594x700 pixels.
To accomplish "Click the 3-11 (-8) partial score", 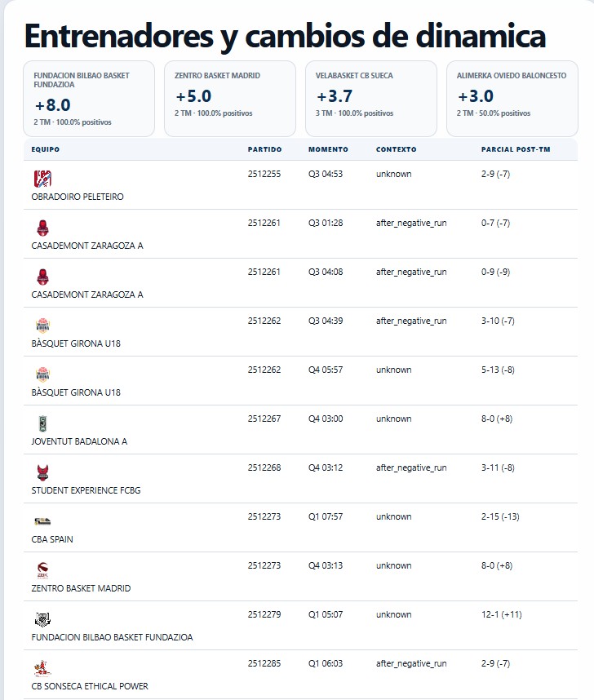I will click(498, 467).
